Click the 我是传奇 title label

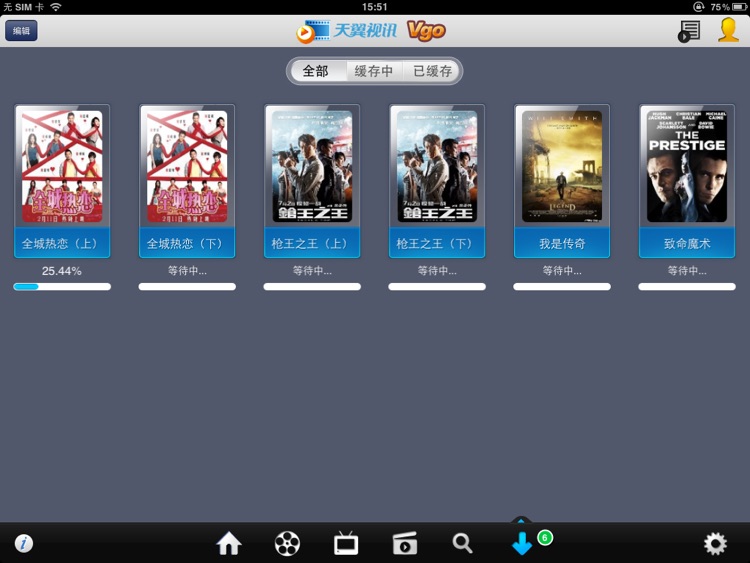click(562, 243)
